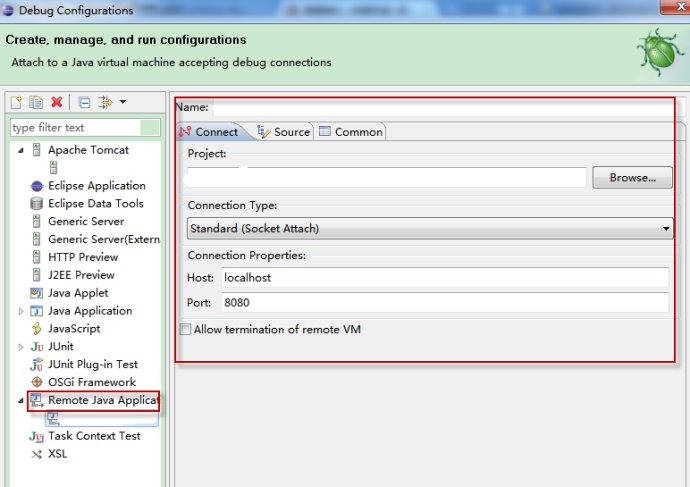Screen dimensions: 690x487
Task: Collapse the Apache Tomcat tree node
Action: 20,150
